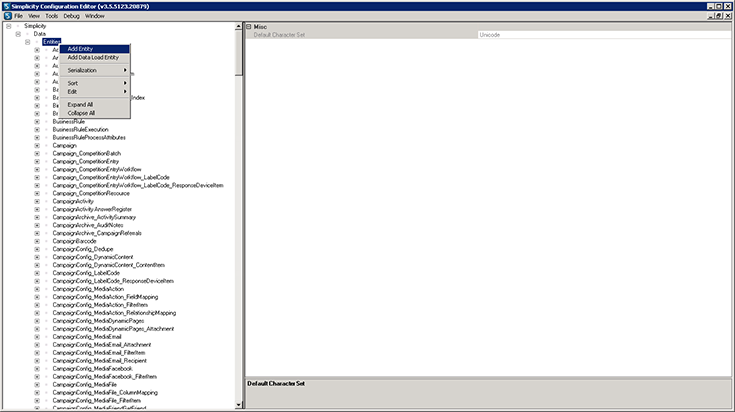Select CampaignArchive_CampaignReferrals entity
This screenshot has height=412, width=735.
point(97,233)
